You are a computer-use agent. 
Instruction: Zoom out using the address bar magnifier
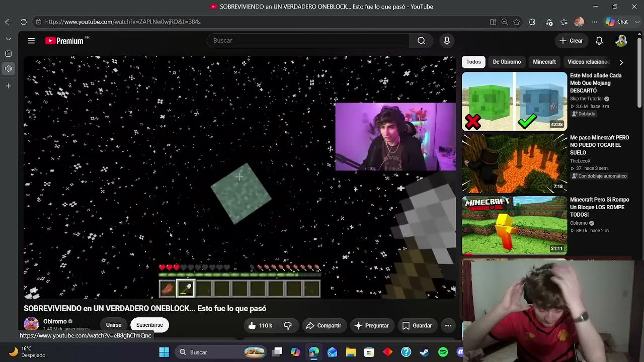(505, 22)
